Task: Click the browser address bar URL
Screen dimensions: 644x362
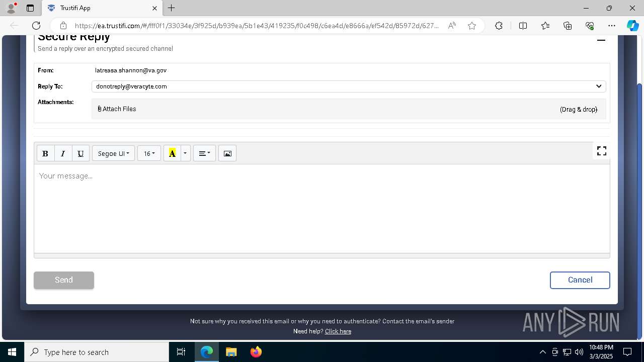Action: pos(257,26)
